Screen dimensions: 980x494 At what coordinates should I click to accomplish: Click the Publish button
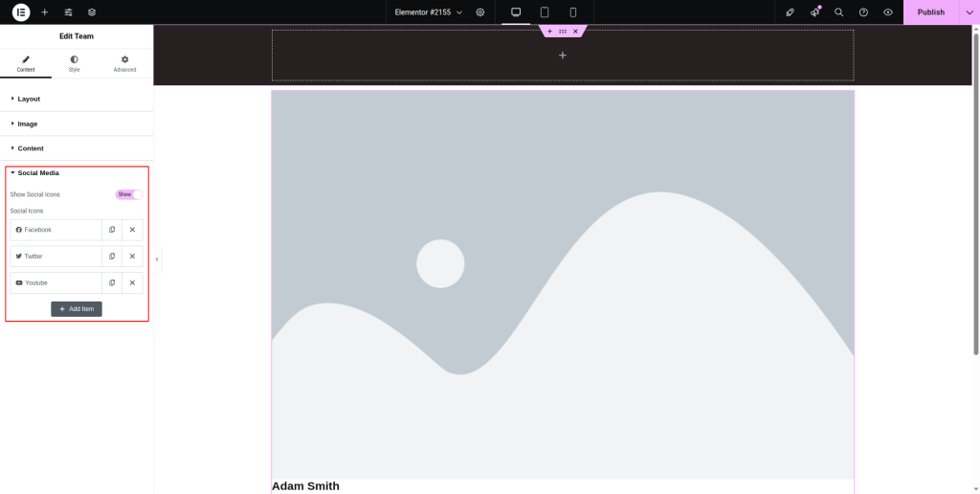point(930,11)
